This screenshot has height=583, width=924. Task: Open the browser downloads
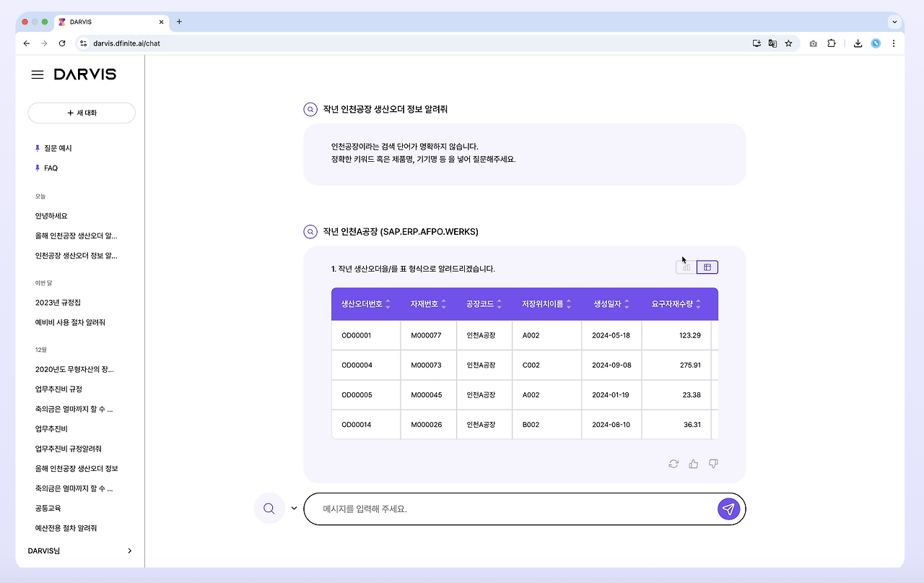point(858,43)
